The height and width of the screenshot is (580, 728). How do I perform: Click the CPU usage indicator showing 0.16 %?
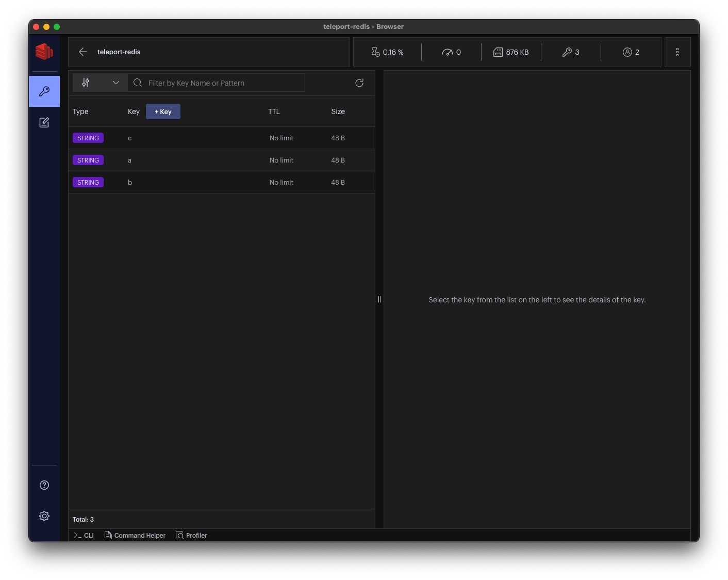[388, 52]
